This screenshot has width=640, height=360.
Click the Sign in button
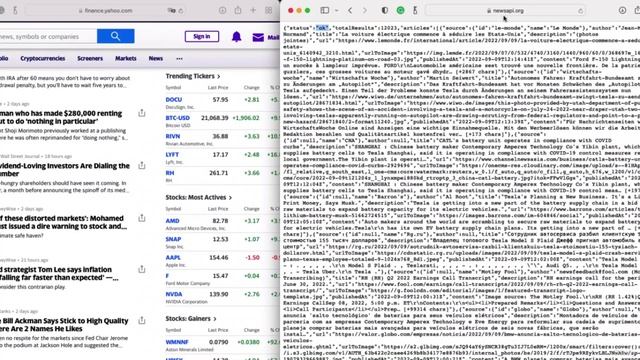pyautogui.click(x=202, y=36)
